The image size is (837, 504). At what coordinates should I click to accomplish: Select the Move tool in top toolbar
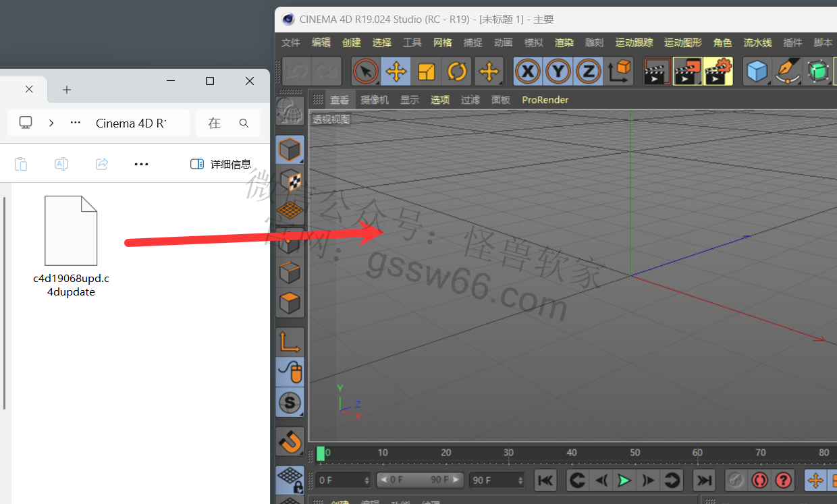(396, 71)
